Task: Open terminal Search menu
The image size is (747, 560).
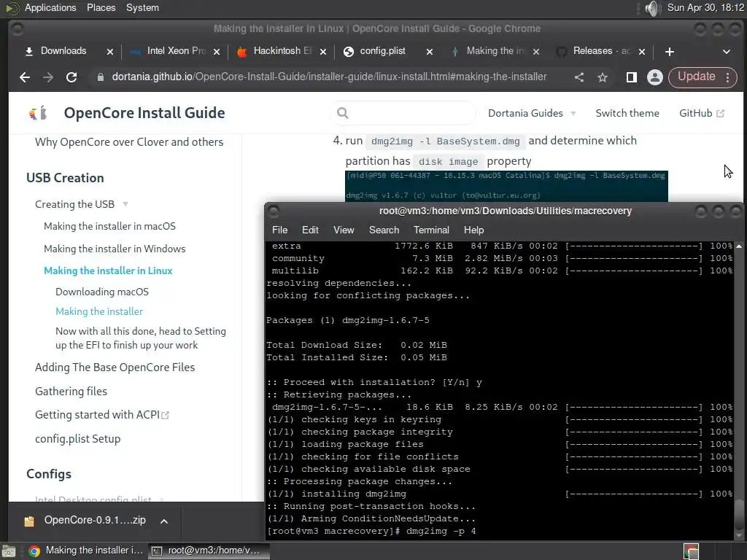Action: point(384,230)
